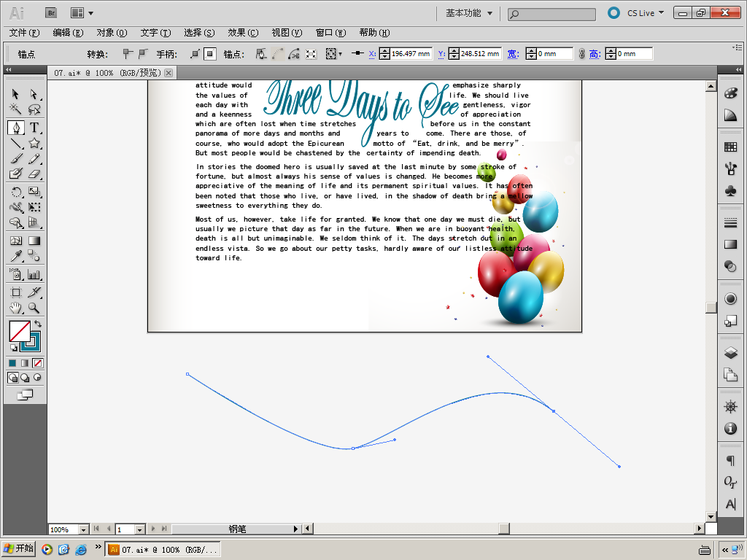Open the 编辑 menu
This screenshot has width=747, height=560.
tap(68, 32)
